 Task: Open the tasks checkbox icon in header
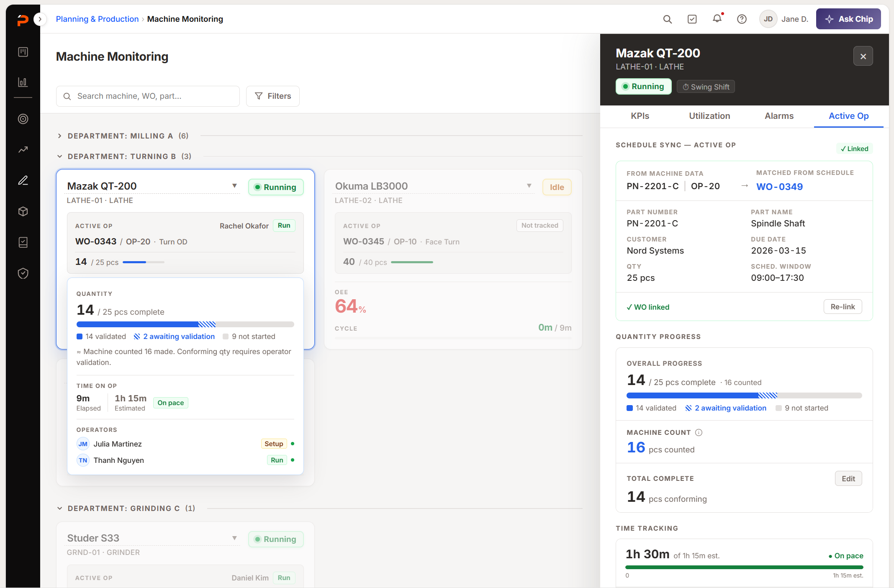point(692,19)
